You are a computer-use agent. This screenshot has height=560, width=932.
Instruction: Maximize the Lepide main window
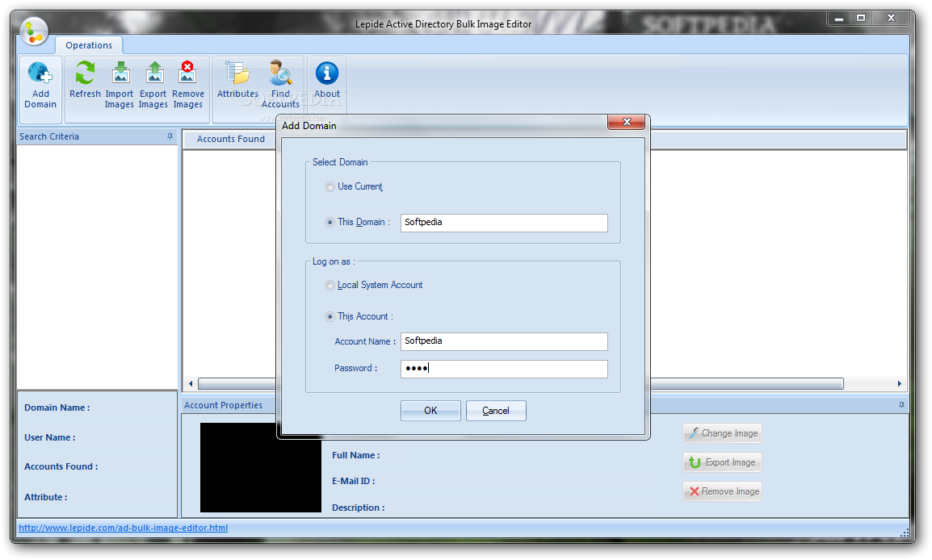(861, 19)
